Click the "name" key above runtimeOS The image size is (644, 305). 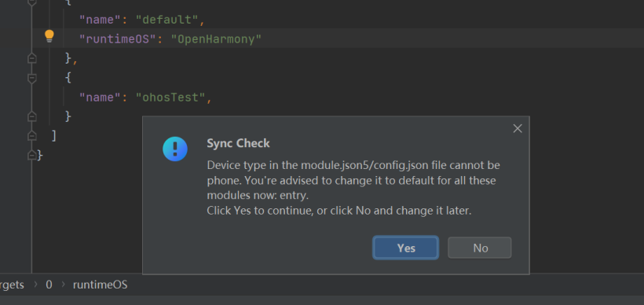tap(101, 20)
